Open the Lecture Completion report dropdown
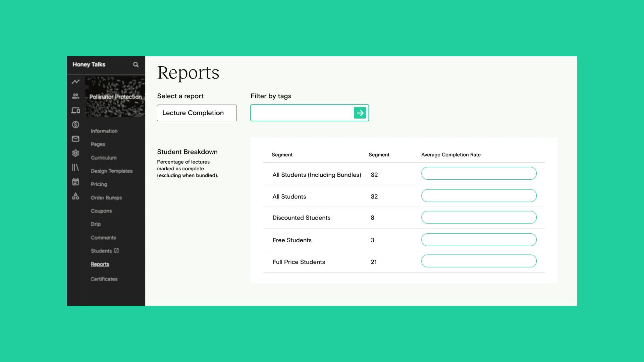 [197, 113]
